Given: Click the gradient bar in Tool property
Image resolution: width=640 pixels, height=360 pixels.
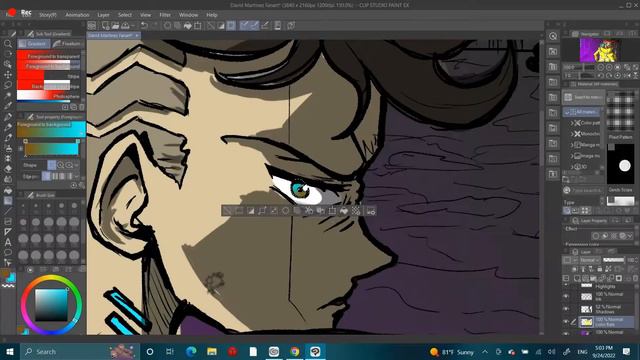Looking at the screenshot, I should pos(51,149).
